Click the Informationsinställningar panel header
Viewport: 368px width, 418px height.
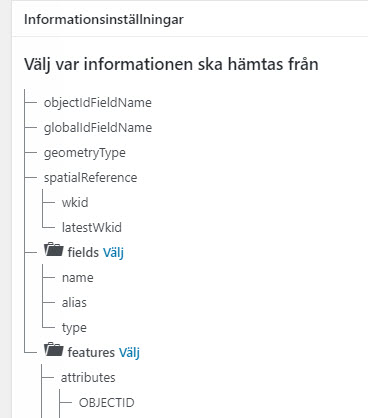pos(104,19)
